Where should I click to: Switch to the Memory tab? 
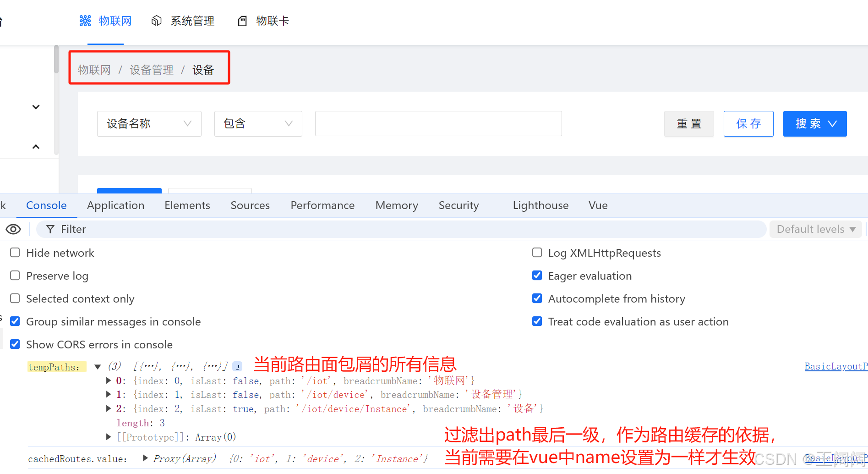[x=397, y=205]
